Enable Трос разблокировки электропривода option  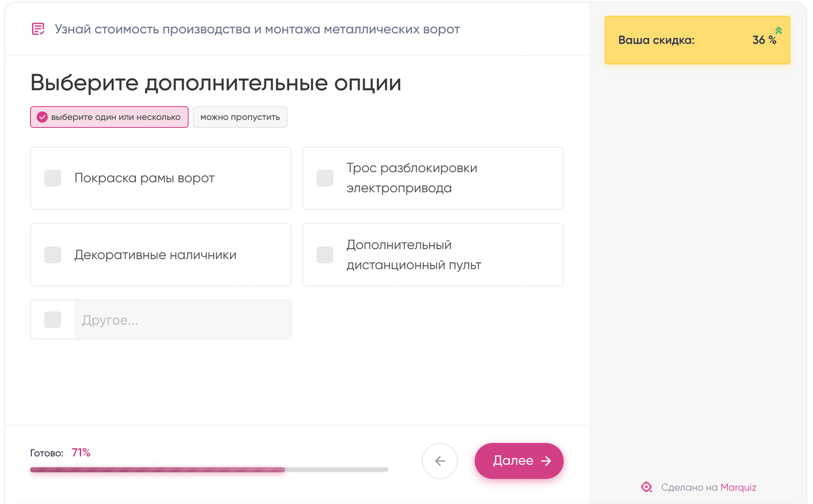click(325, 178)
